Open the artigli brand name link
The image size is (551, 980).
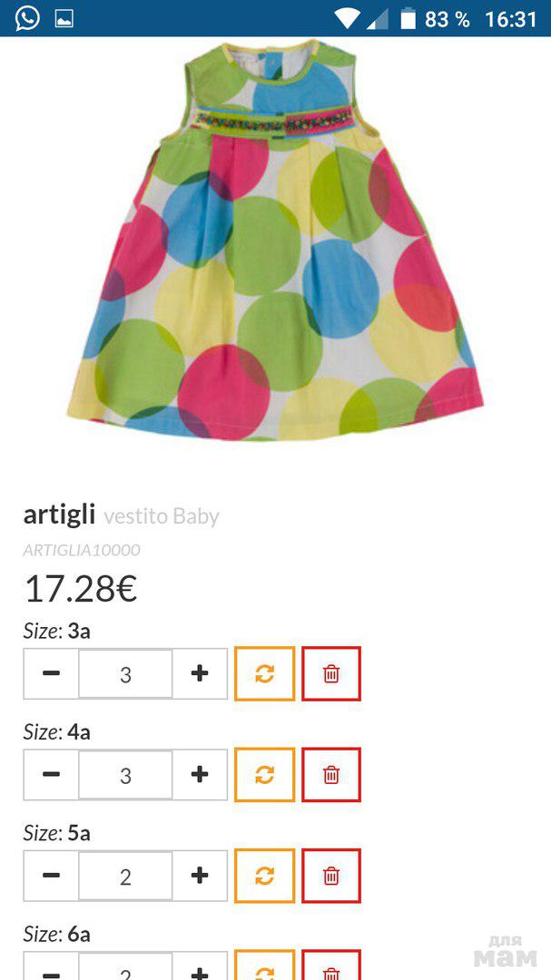tap(59, 515)
